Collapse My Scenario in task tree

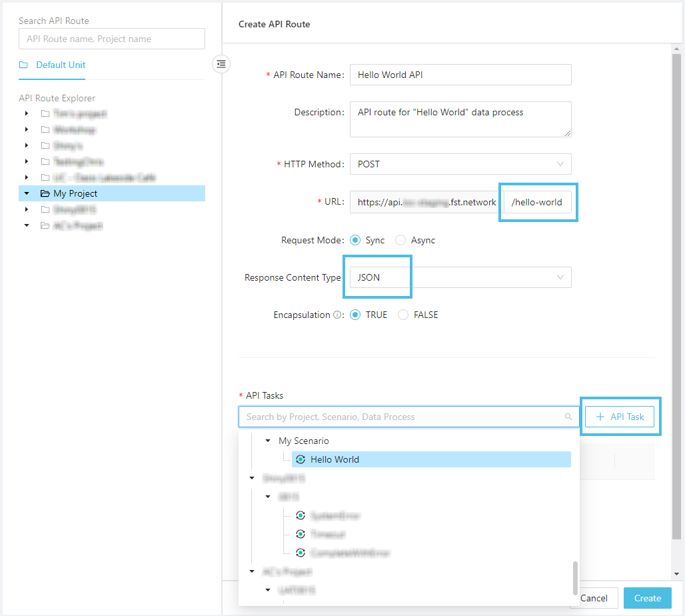(x=269, y=441)
